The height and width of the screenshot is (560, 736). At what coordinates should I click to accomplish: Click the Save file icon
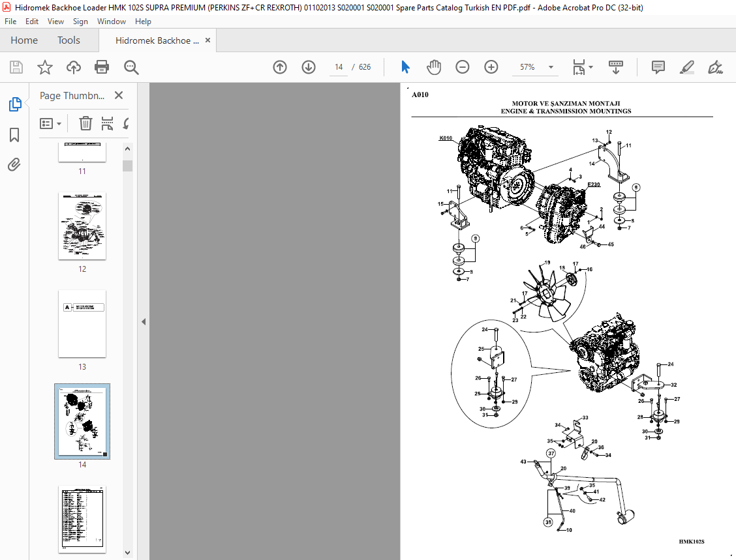tap(16, 67)
